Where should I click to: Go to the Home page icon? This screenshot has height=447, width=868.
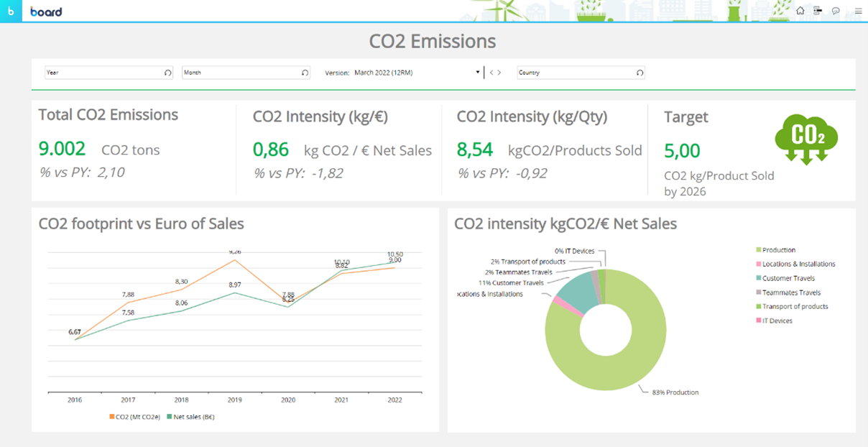point(800,11)
